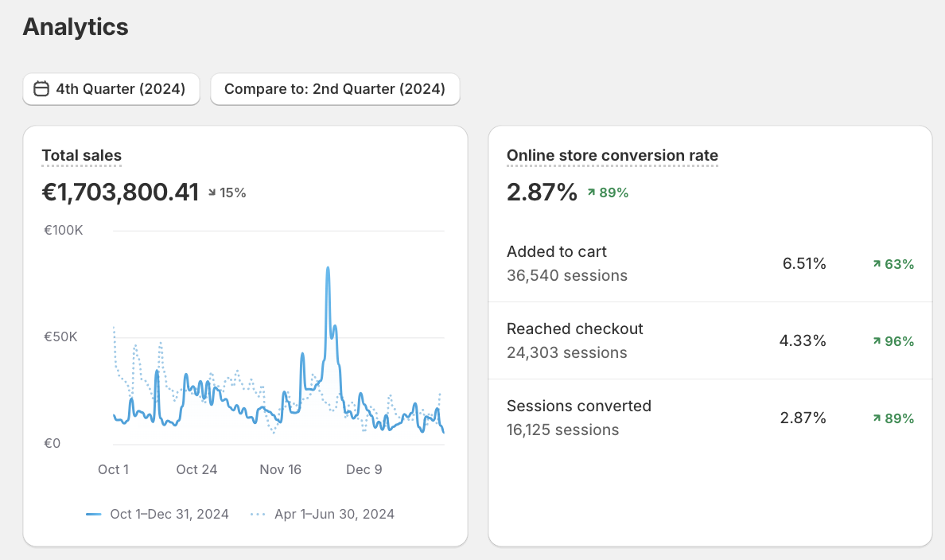Select the Reached checkout row

pyautogui.click(x=710, y=340)
